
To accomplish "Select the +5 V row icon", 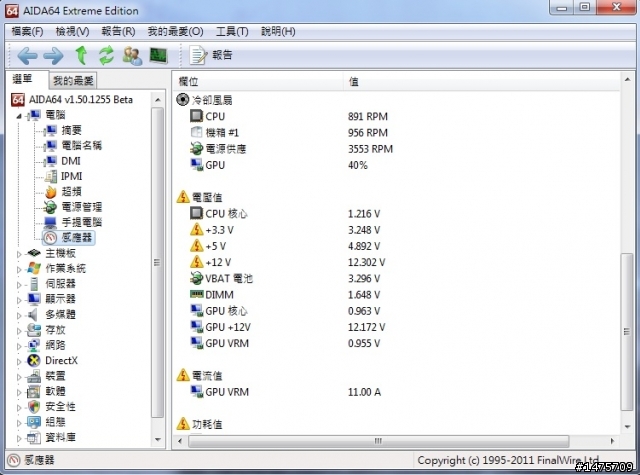I will pyautogui.click(x=196, y=246).
